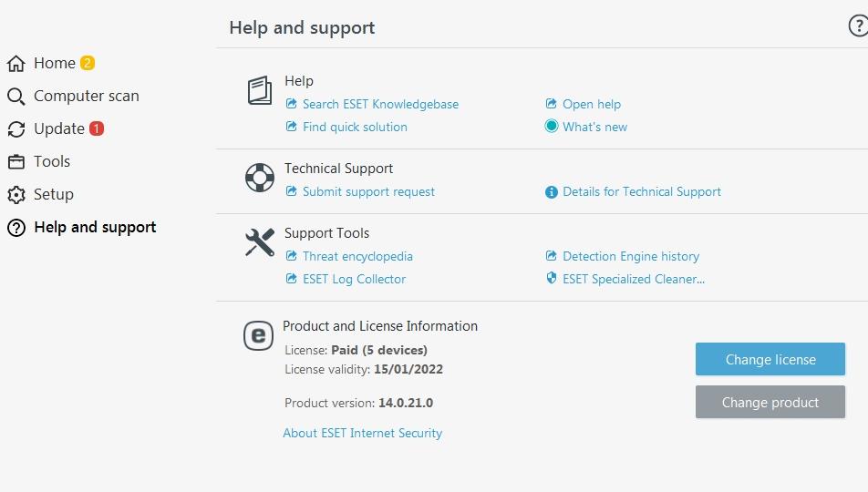Click the Home house icon in sidebar

16,64
